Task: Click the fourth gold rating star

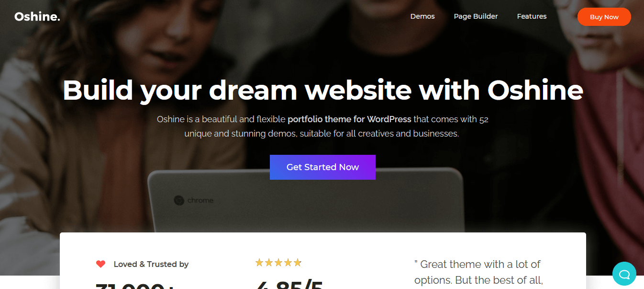Action: coord(288,263)
